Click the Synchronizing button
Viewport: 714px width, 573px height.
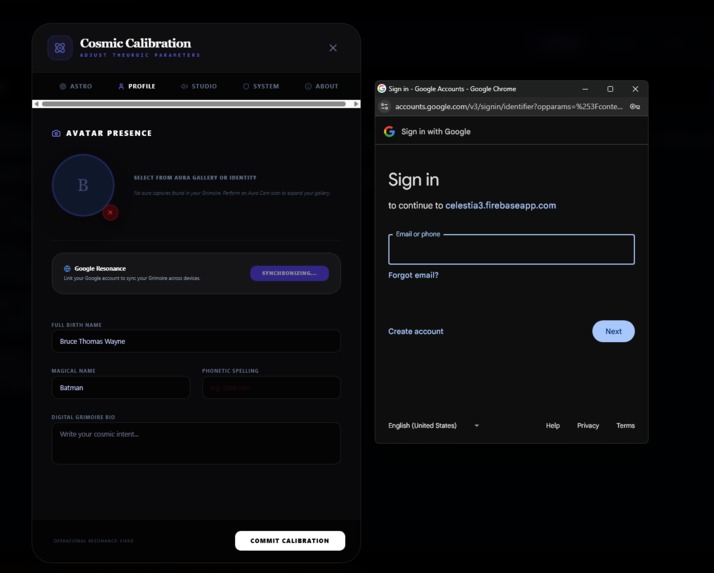point(289,273)
